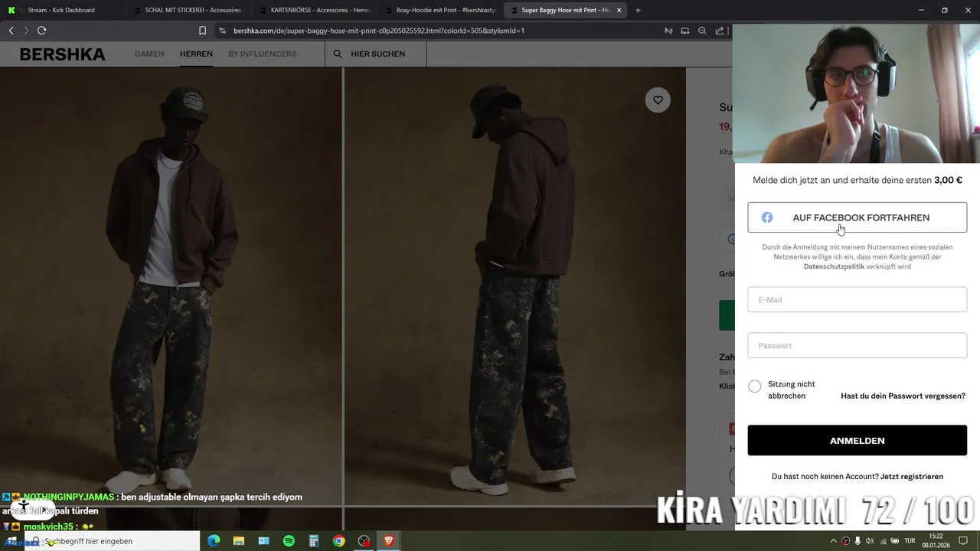The image size is (980, 551).
Task: Click the Passwort input field
Action: [x=857, y=346]
